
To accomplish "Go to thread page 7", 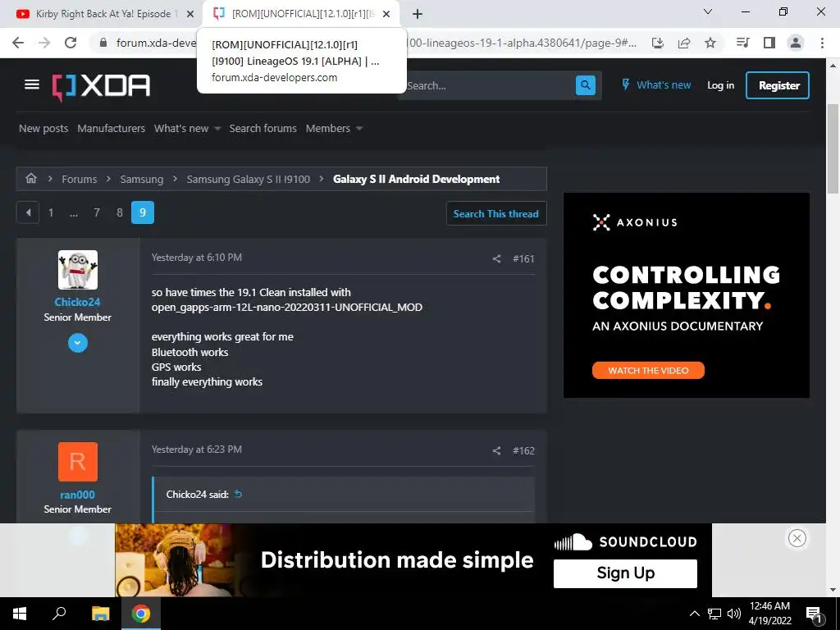I will click(x=97, y=212).
